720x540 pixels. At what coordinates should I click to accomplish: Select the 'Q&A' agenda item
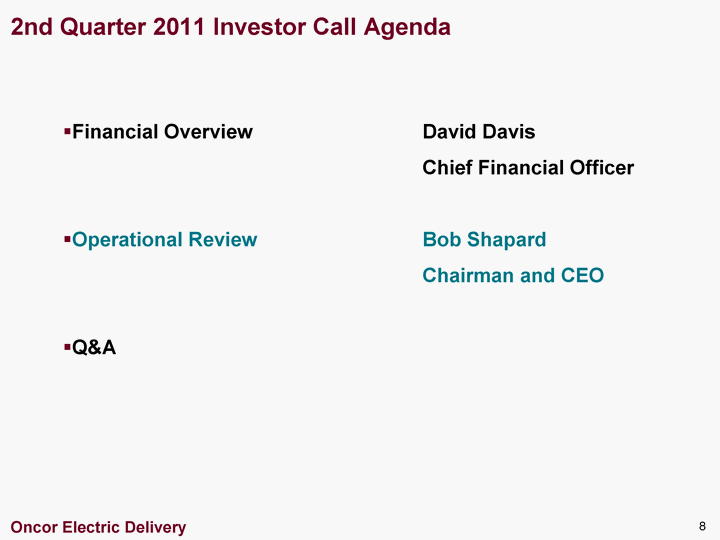pyautogui.click(x=94, y=347)
